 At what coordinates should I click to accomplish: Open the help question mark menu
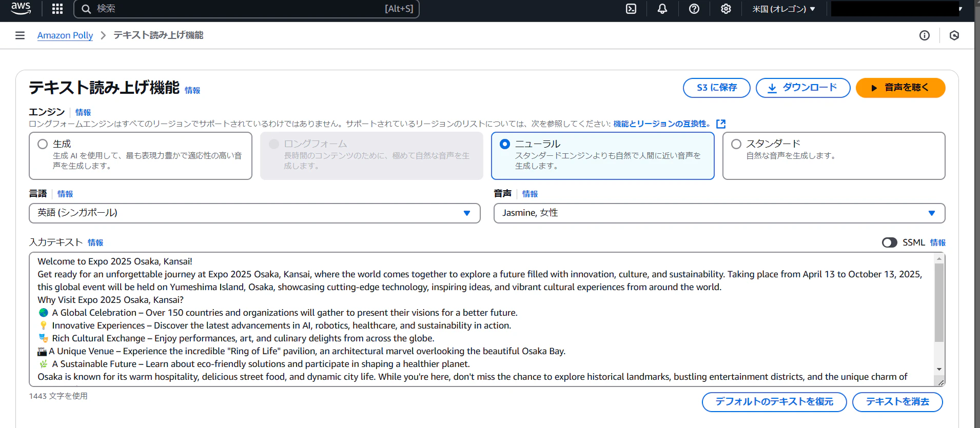coord(694,9)
